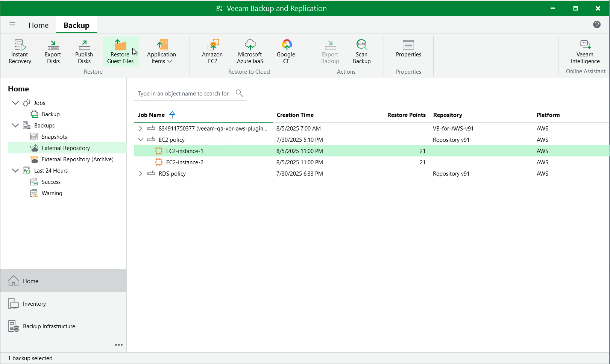
Task: Switch to the Home ribbon tab
Action: 38,25
